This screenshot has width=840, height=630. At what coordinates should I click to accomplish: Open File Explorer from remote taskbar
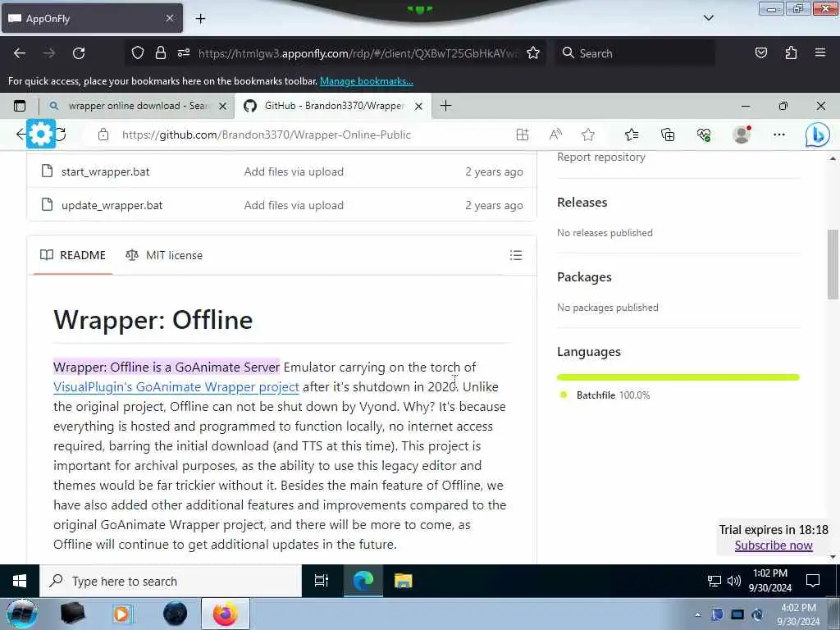403,582
